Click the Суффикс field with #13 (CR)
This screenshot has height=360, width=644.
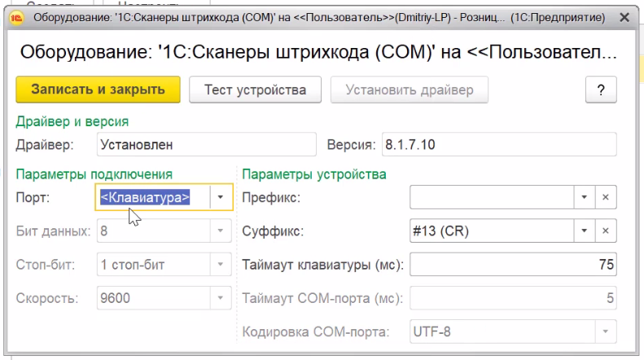click(x=492, y=230)
